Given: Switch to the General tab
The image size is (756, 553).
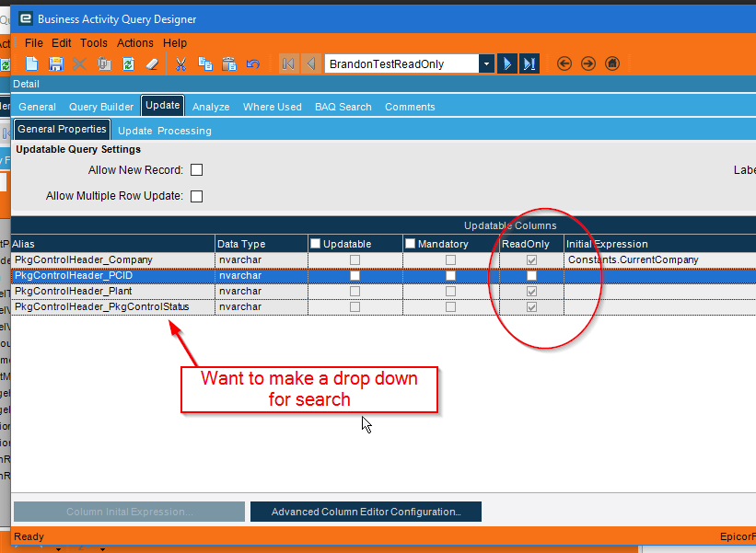Looking at the screenshot, I should coord(37,107).
